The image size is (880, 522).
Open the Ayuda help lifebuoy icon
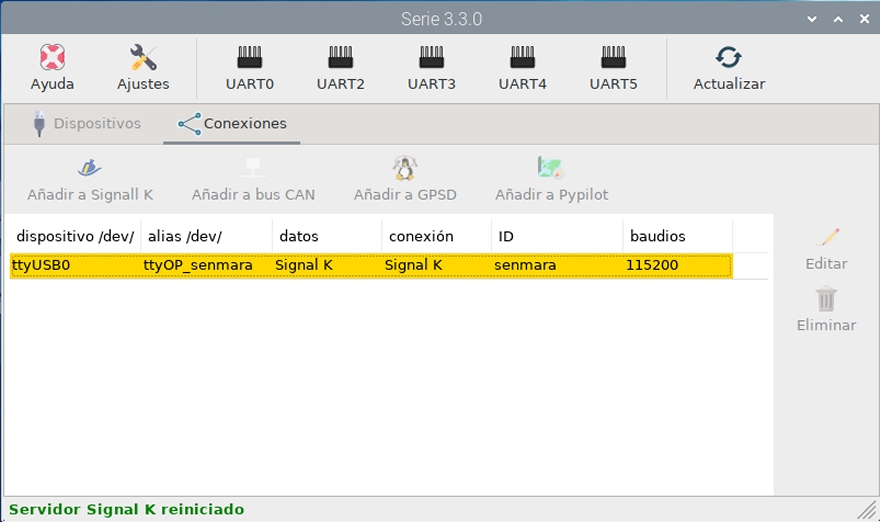click(x=52, y=58)
